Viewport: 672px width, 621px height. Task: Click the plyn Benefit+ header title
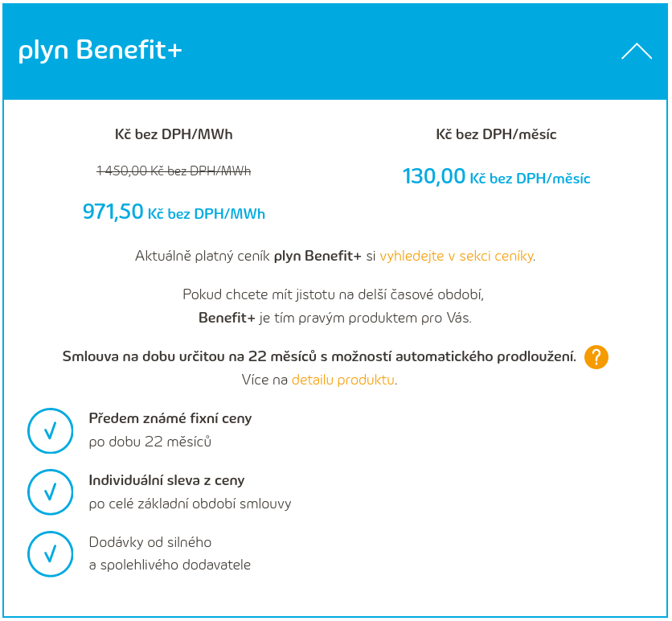pyautogui.click(x=100, y=51)
